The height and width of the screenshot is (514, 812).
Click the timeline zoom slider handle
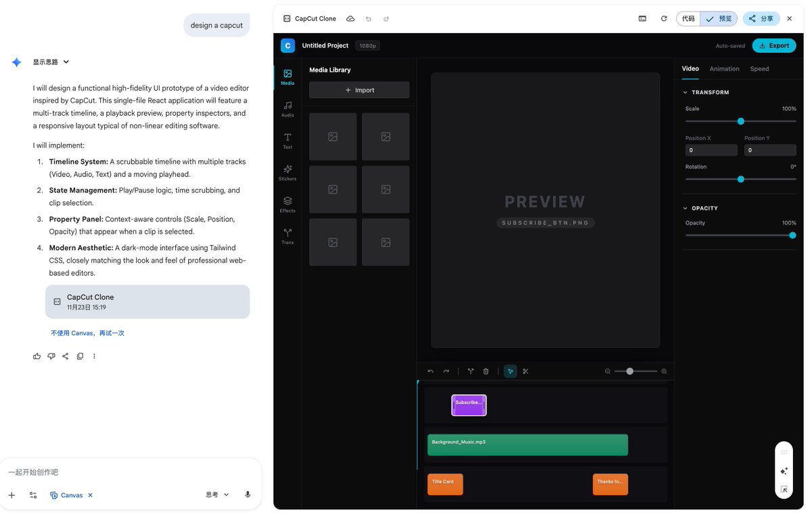pyautogui.click(x=630, y=371)
